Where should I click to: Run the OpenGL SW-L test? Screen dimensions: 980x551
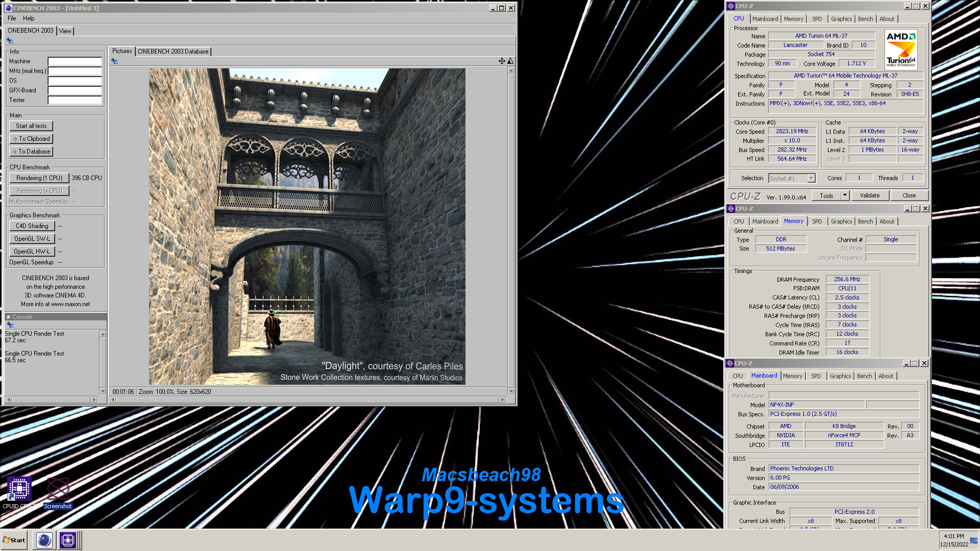[x=32, y=239]
